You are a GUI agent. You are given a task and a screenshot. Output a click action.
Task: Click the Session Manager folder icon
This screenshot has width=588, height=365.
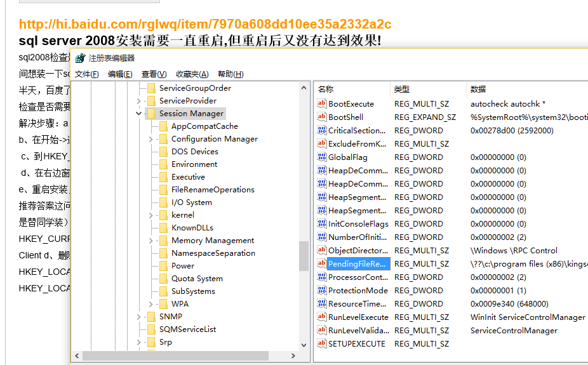152,113
